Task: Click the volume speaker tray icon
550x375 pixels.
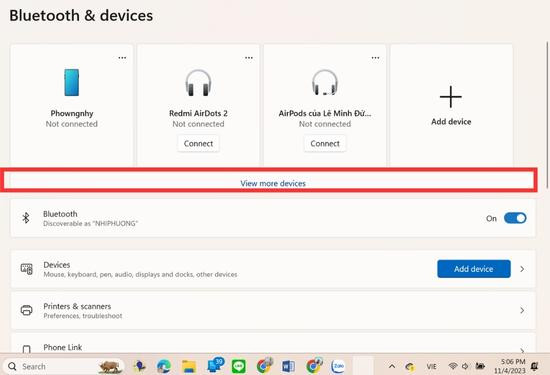Action: pyautogui.click(x=465, y=366)
